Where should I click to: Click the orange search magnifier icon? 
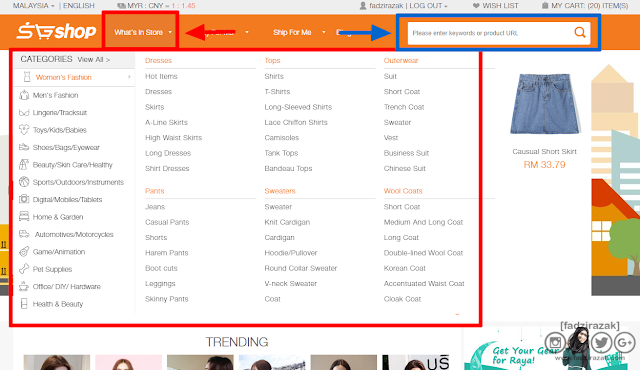(x=580, y=32)
